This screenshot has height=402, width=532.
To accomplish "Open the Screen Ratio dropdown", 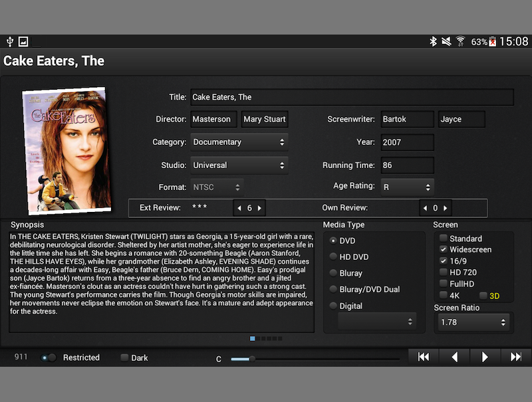I will (x=473, y=323).
